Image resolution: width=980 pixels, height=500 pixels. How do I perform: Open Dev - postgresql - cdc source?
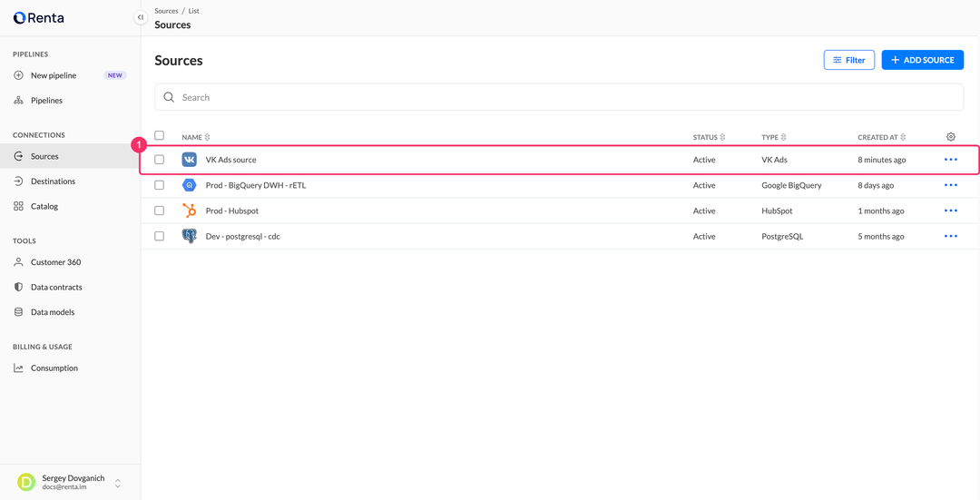coord(242,236)
